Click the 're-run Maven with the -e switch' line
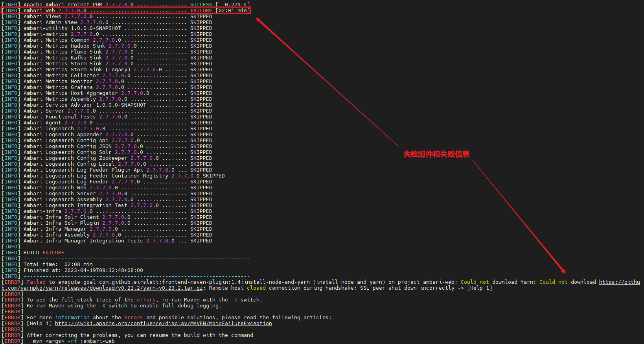Viewport: 644px width, 344px height. coord(132,300)
